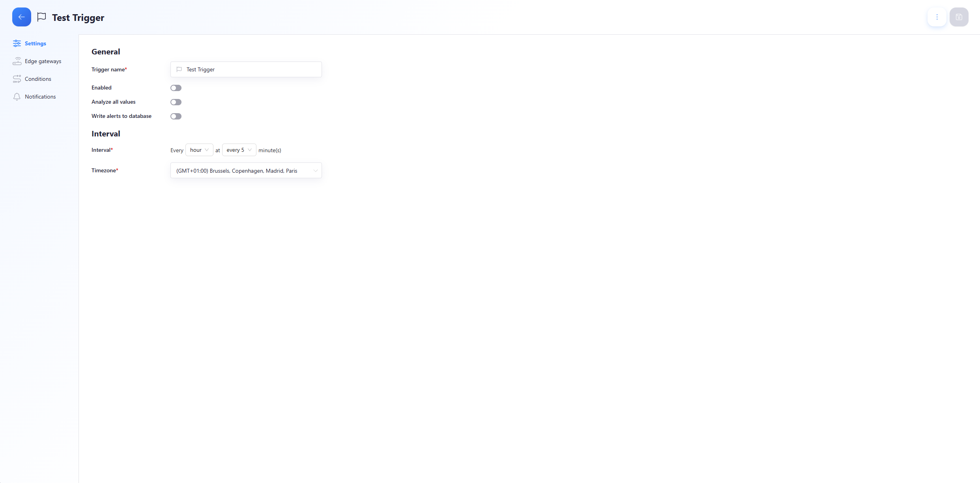This screenshot has height=483, width=980.
Task: Click the General section heading
Action: 106,52
